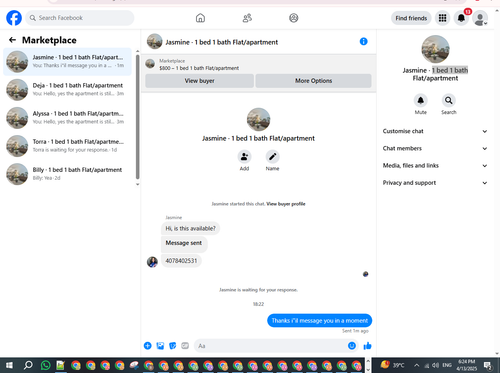Click the message text field Aa
This screenshot has width=500, height=373.
click(270, 346)
